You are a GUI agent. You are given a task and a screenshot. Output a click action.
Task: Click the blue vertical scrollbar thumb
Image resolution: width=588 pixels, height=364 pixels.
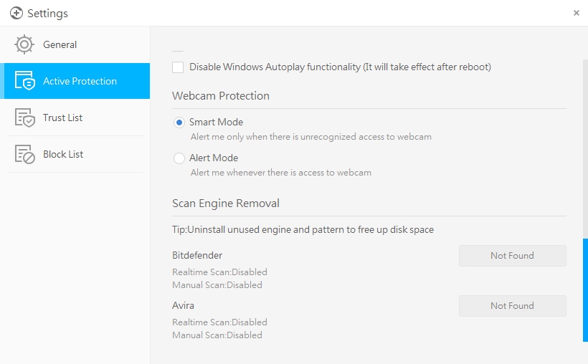pos(585,289)
